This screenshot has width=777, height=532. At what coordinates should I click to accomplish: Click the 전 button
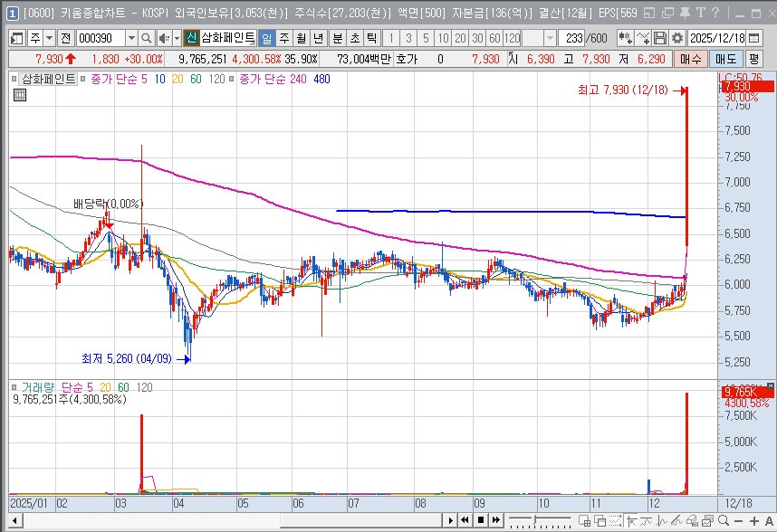coord(65,38)
